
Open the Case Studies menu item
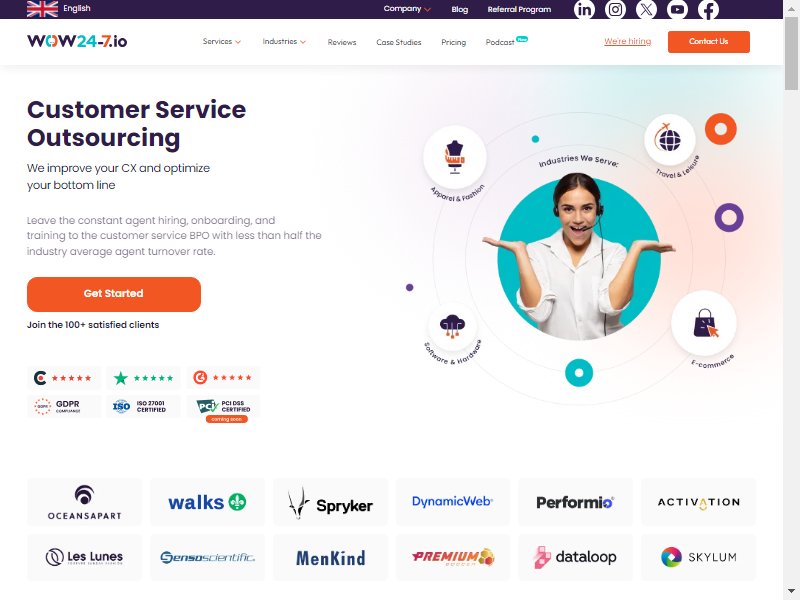click(x=399, y=42)
